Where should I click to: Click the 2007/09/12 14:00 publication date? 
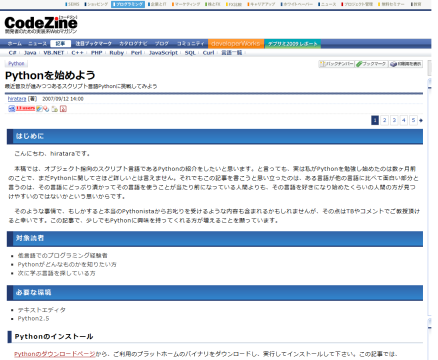(63, 99)
